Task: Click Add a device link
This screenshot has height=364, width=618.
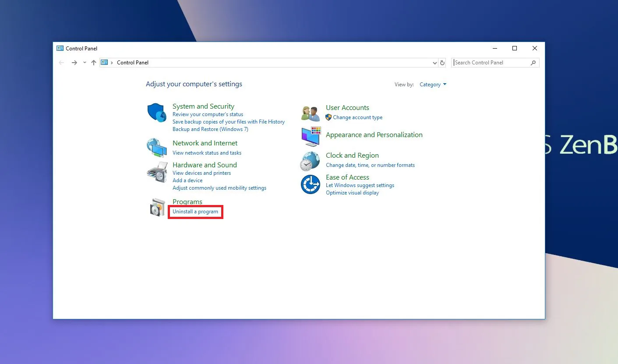Action: tap(187, 180)
